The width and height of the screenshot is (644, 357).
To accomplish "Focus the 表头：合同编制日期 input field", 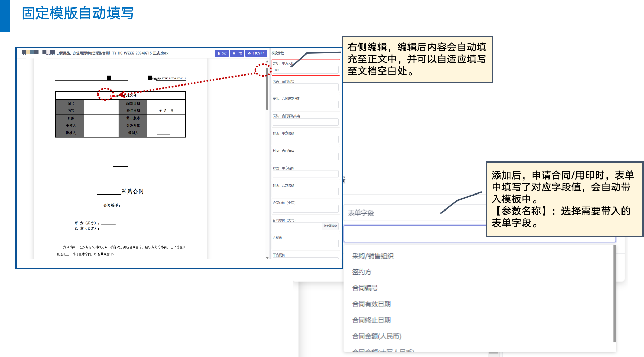I will [305, 105].
